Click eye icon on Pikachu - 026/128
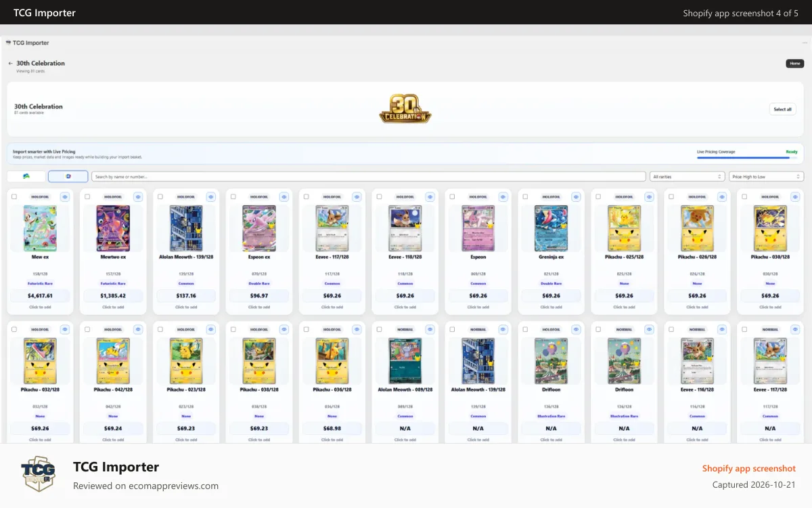 tap(723, 196)
